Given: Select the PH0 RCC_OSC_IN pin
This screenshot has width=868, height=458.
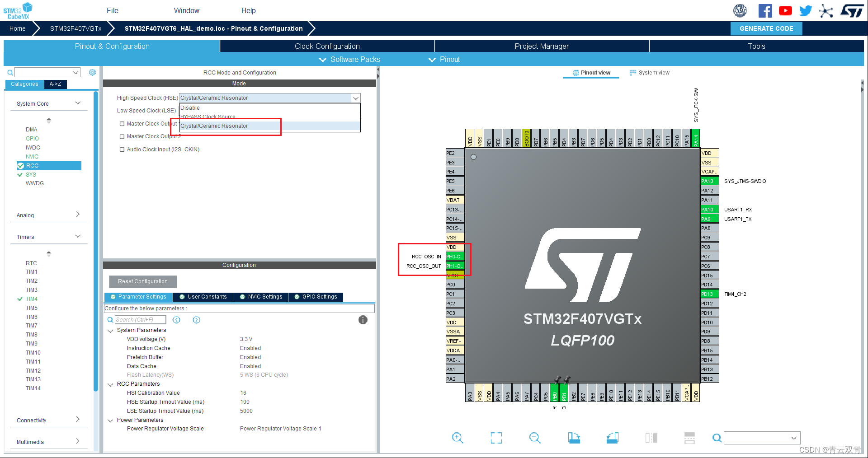Looking at the screenshot, I should pyautogui.click(x=455, y=257).
